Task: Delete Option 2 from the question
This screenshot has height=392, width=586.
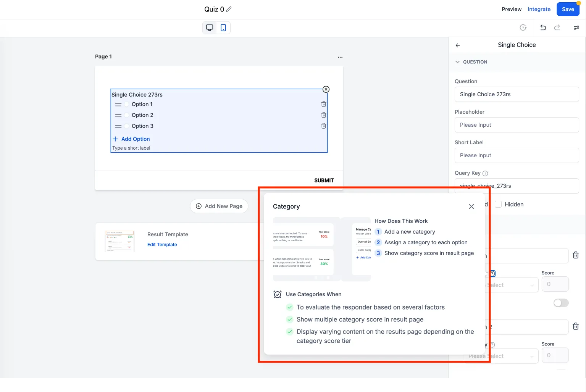Action: click(324, 115)
